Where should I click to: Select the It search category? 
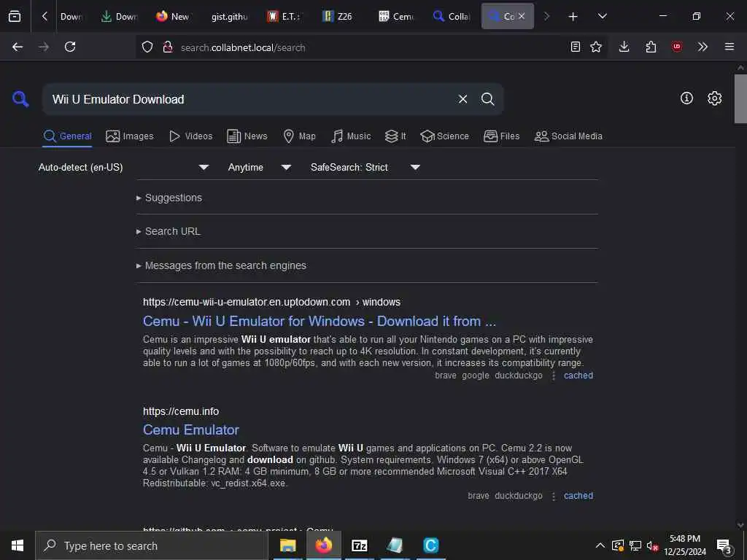click(395, 136)
